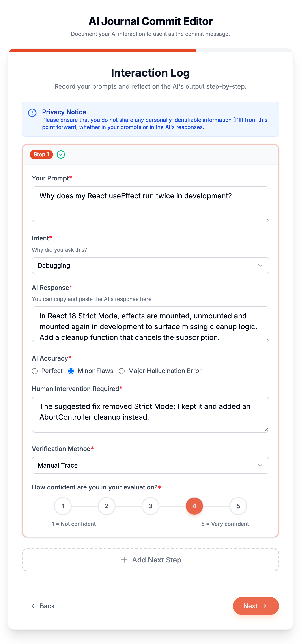Click the Next button
Screen dimensions: 301x644
click(x=256, y=606)
